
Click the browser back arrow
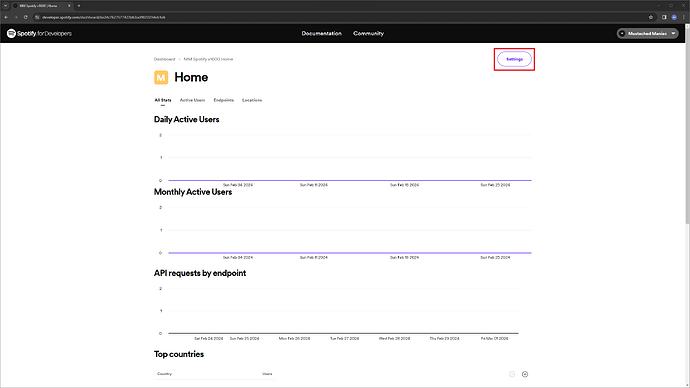(6, 17)
